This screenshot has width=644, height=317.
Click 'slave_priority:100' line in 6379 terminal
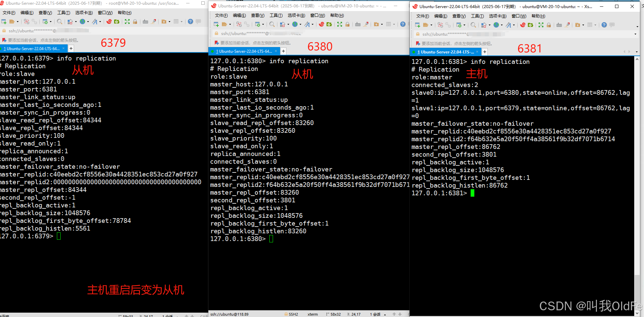(x=32, y=135)
